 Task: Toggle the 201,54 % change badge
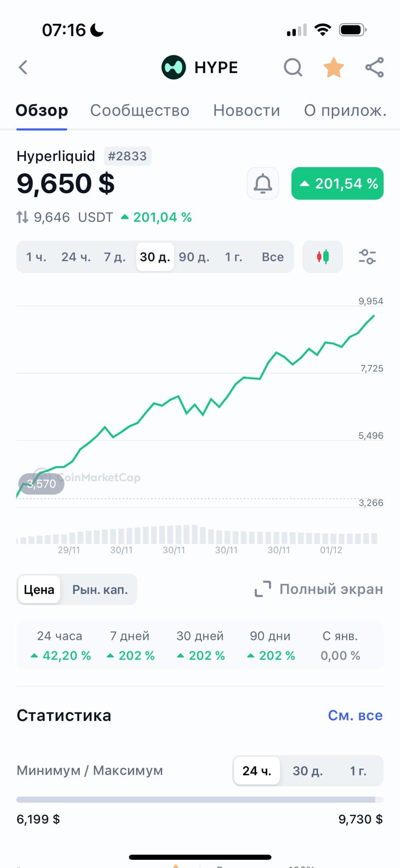(x=338, y=184)
